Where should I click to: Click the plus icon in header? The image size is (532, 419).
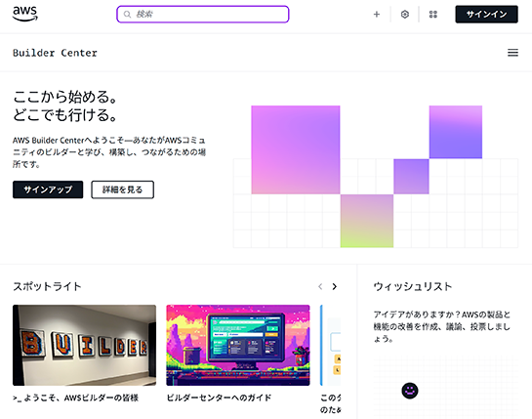376,15
